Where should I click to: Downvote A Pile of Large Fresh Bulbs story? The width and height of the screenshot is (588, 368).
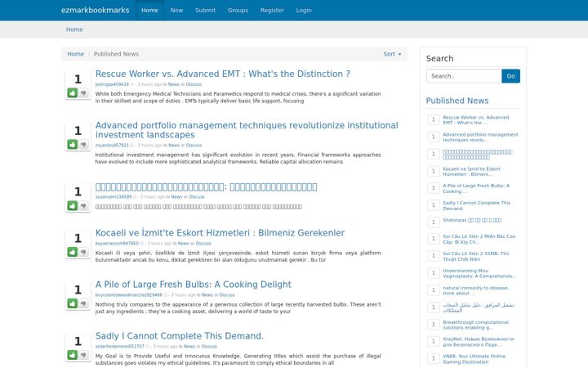pyautogui.click(x=83, y=303)
